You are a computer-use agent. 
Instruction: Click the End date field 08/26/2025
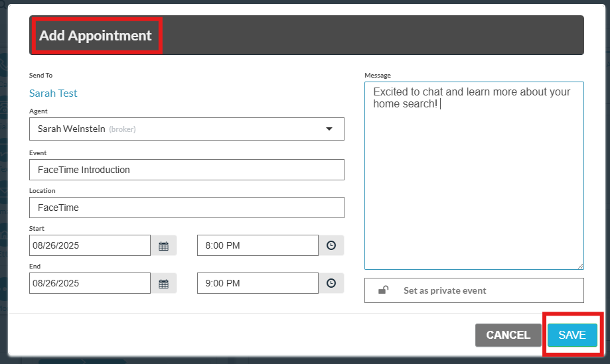tap(90, 283)
